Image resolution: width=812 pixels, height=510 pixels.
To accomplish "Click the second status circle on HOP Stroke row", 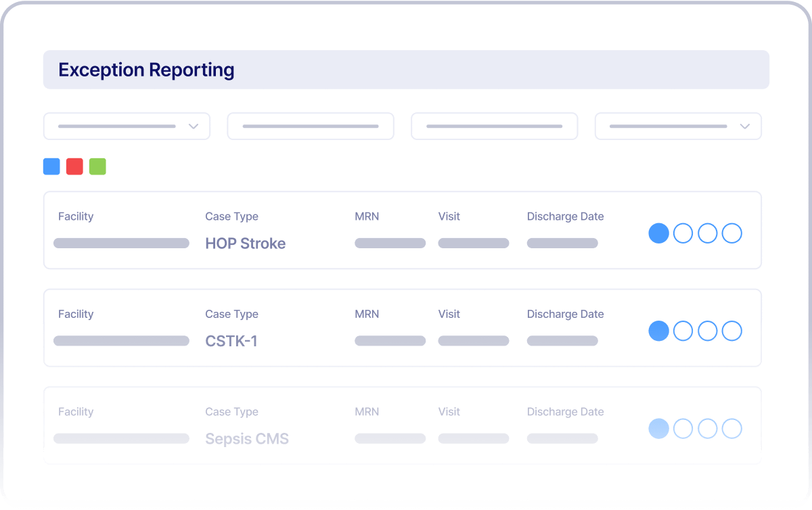I will click(x=683, y=233).
